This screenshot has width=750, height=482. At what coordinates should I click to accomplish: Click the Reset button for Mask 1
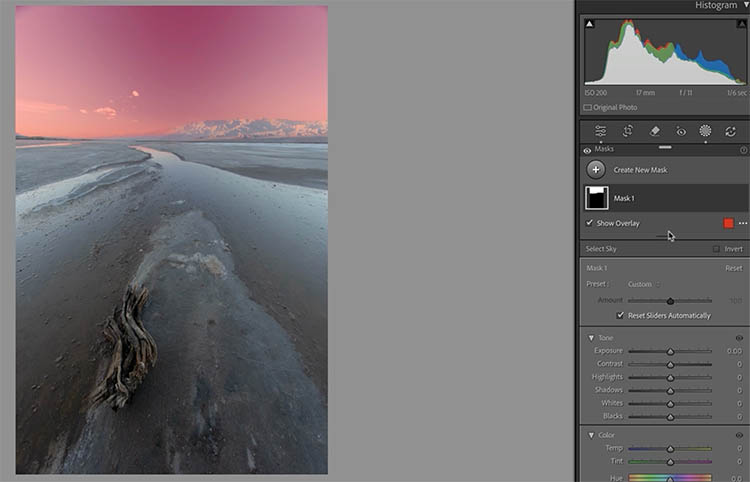coord(734,268)
